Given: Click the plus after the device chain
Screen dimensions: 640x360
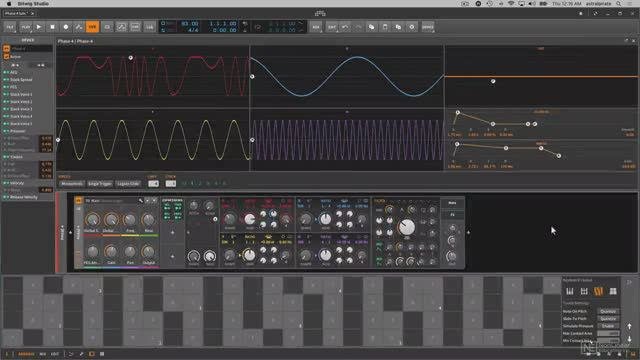Looking at the screenshot, I should pyautogui.click(x=469, y=232).
